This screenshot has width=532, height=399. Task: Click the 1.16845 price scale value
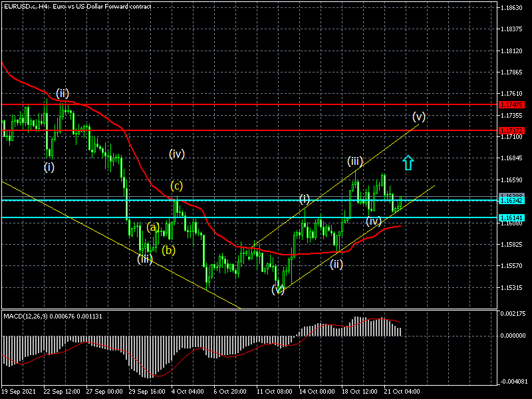coord(511,158)
